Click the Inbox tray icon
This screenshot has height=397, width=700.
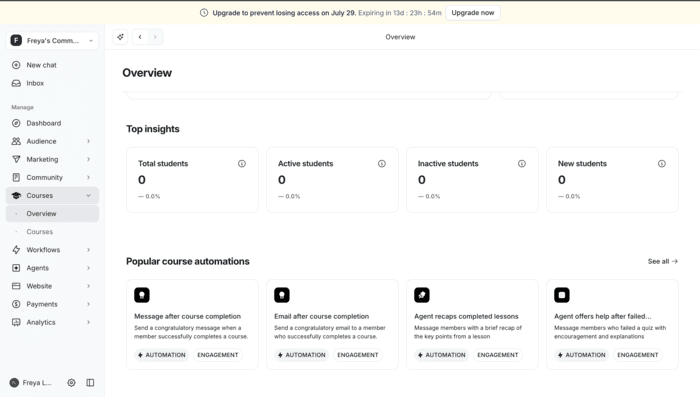pos(16,83)
